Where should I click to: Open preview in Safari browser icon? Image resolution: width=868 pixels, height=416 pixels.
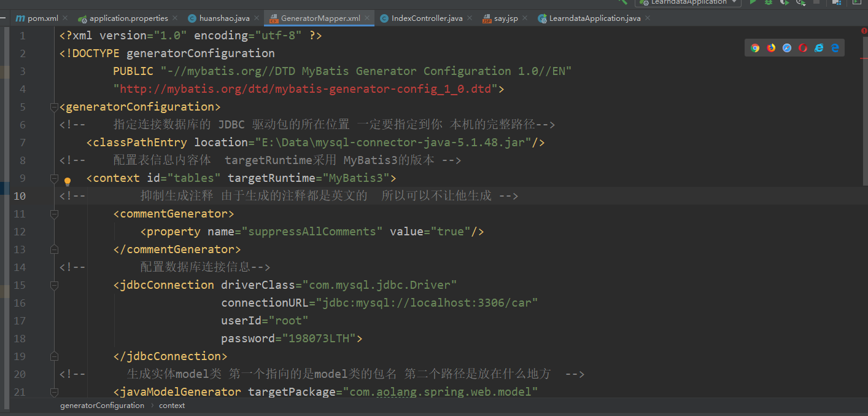[x=787, y=48]
